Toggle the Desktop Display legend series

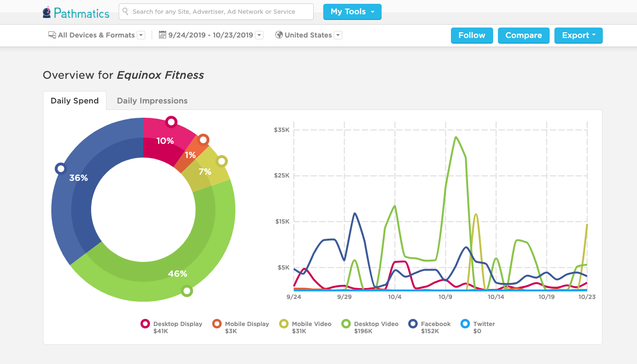click(x=145, y=324)
